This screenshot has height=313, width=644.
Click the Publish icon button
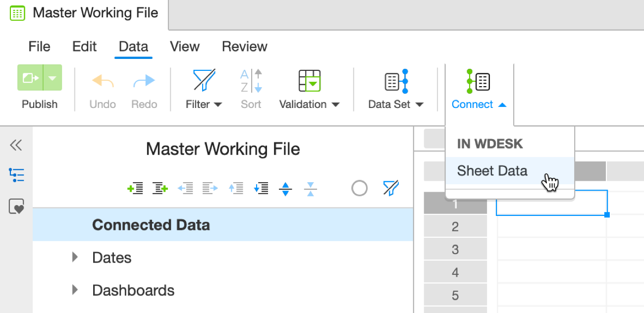click(x=30, y=78)
